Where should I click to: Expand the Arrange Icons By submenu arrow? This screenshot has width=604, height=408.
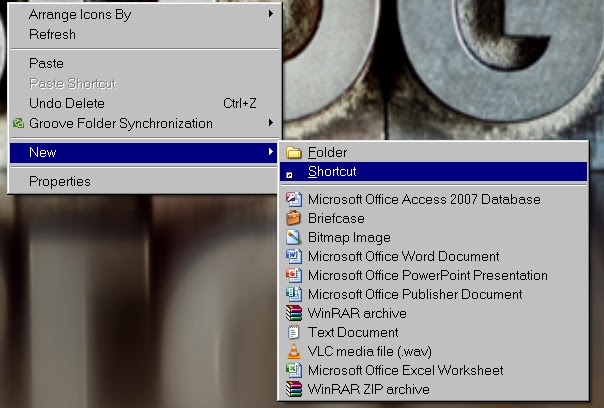(x=271, y=14)
